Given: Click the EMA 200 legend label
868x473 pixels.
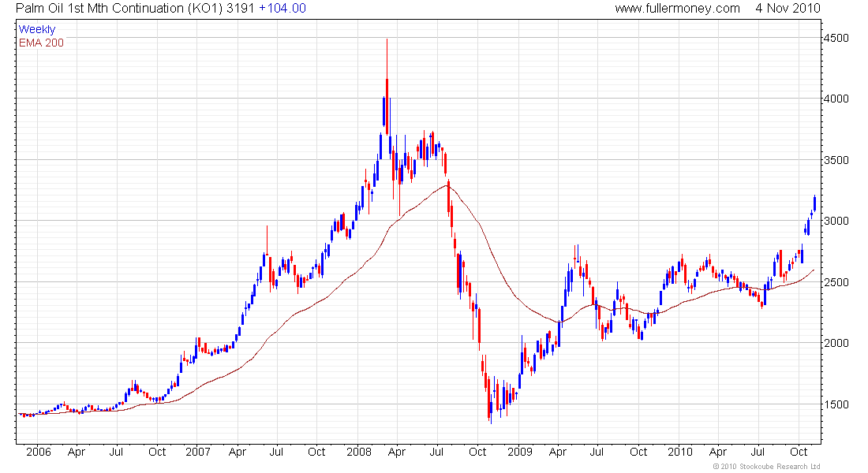Looking at the screenshot, I should 41,43.
